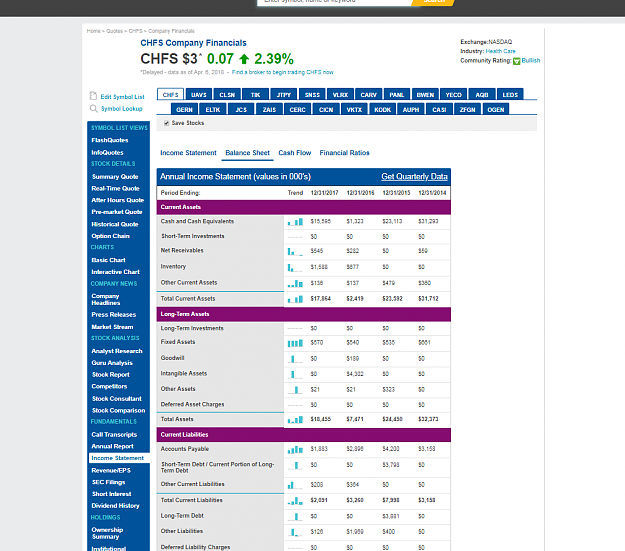Open Pre-market Quote link
The image size is (625, 551).
[x=117, y=212]
